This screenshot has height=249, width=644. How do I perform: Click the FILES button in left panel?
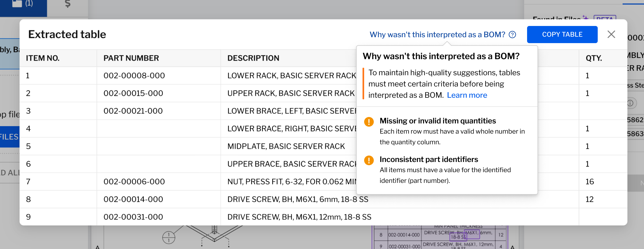(x=10, y=137)
